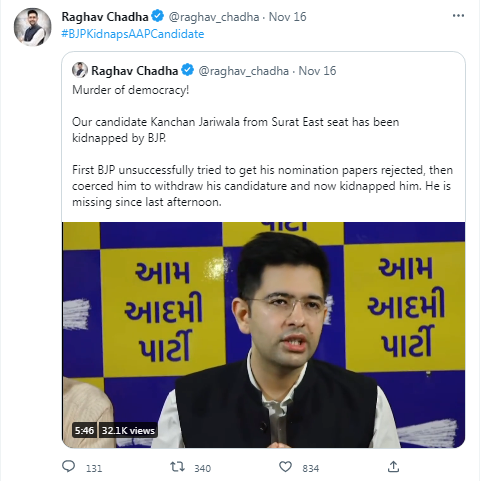Click the top Raghav Chadha display name
480x481 pixels.
pyautogui.click(x=105, y=17)
